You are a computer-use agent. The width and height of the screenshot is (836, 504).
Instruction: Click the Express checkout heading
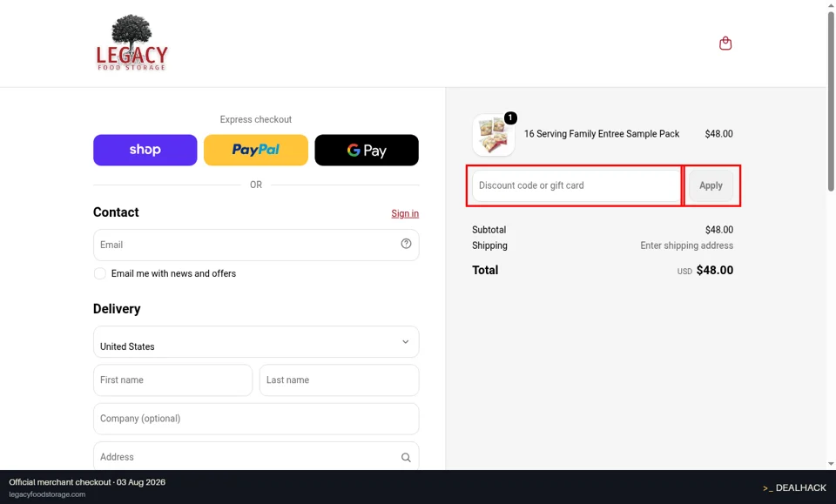point(256,119)
